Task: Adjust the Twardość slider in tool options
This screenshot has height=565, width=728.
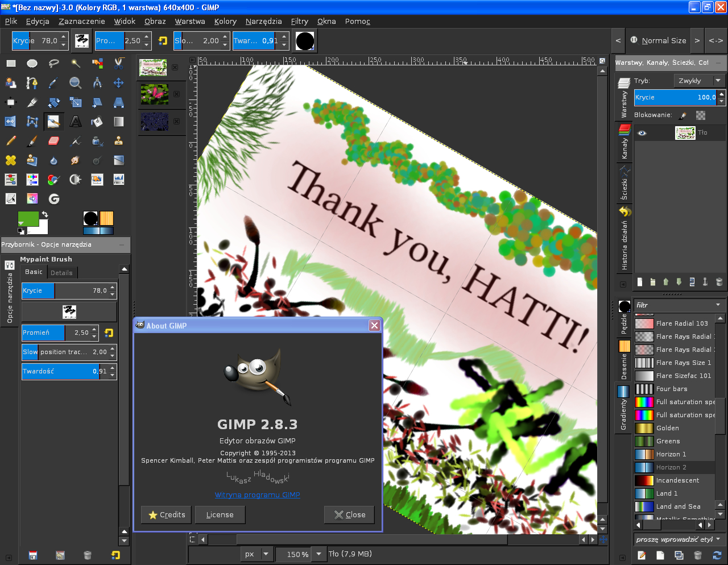Action: click(x=69, y=371)
